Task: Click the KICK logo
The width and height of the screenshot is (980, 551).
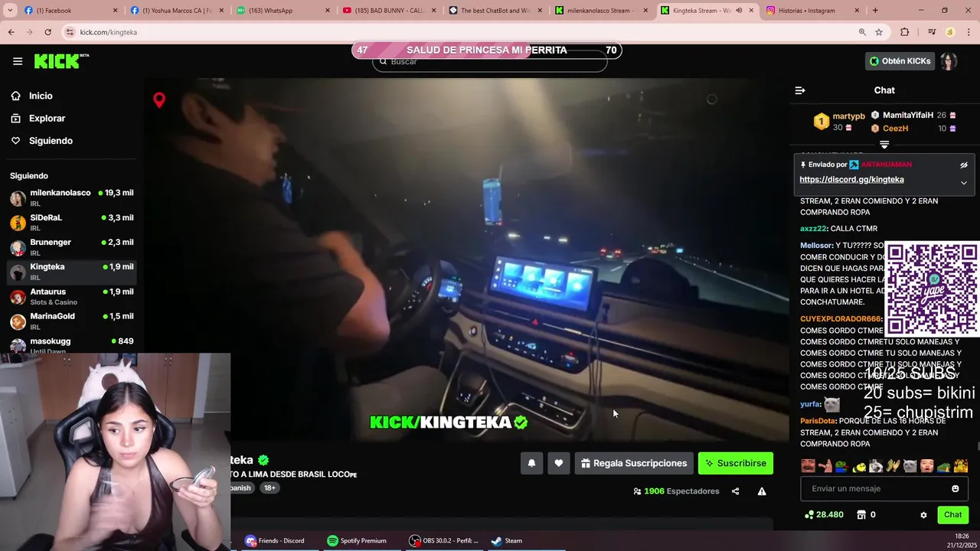Action: (61, 61)
